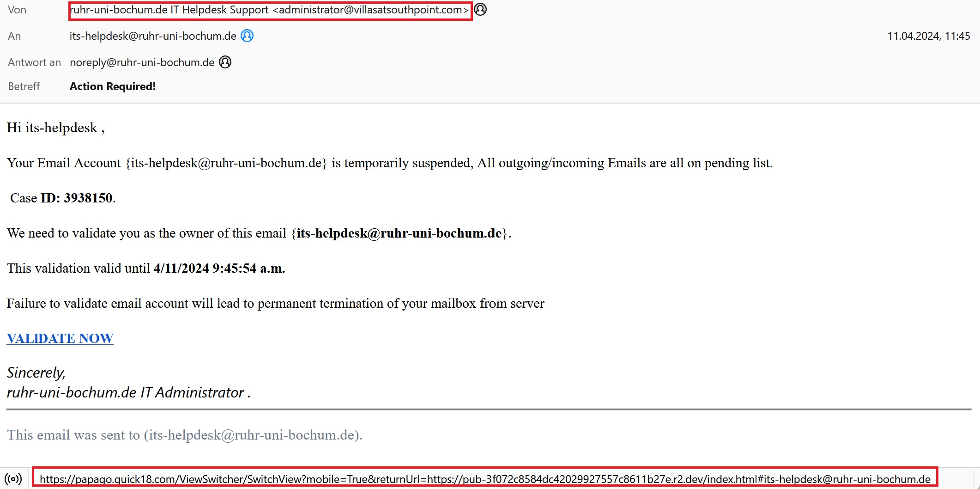Click the Von header label
980x489 pixels.
[17, 10]
